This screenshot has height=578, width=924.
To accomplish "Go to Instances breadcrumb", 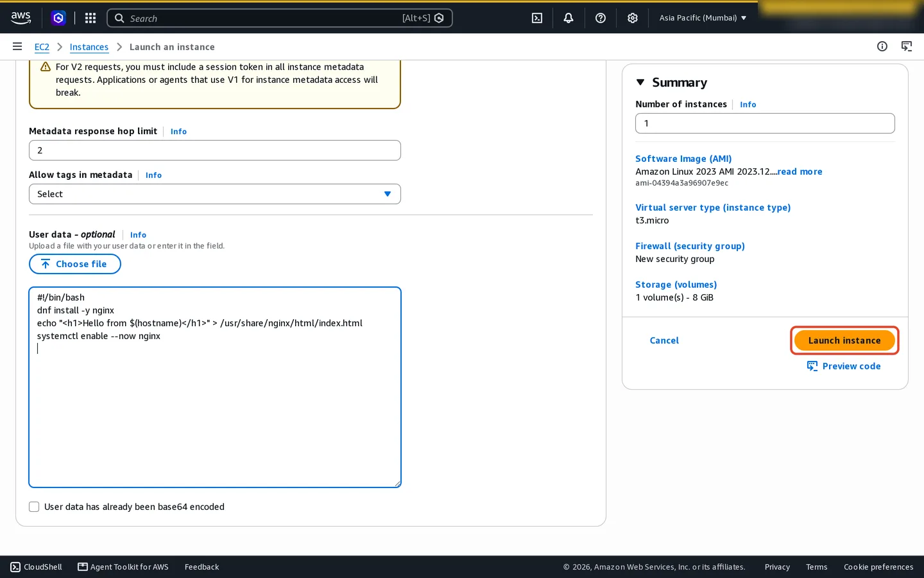I will (x=89, y=47).
